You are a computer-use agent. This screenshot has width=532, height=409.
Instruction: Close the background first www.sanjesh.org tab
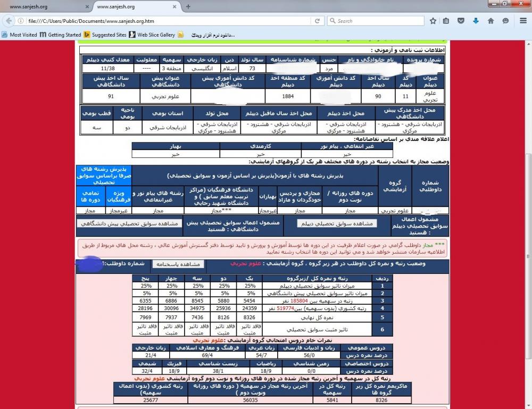tap(87, 6)
